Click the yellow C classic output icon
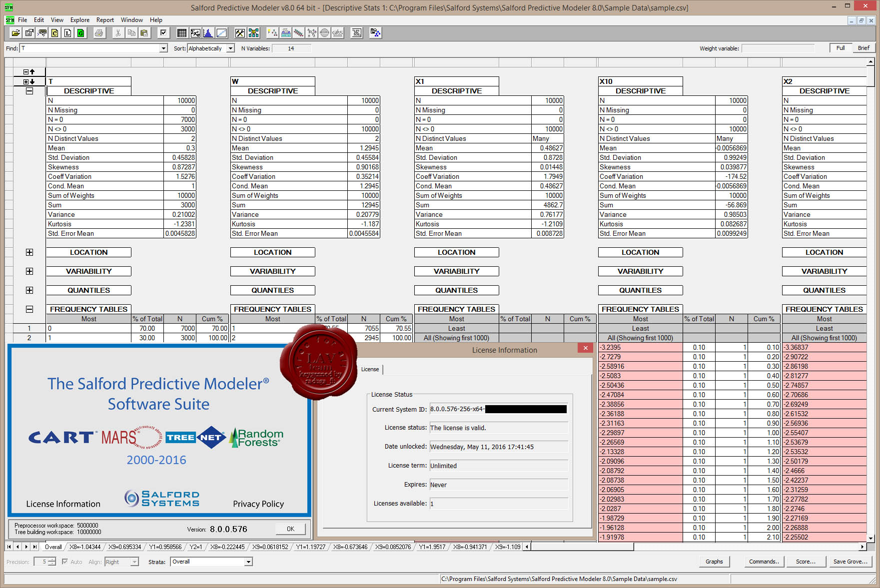The height and width of the screenshot is (588, 880). [55, 33]
